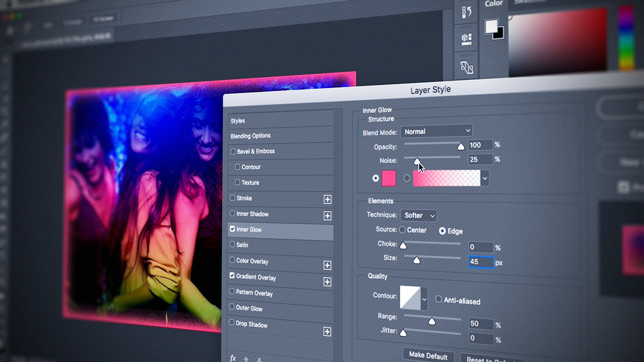644x362 pixels.
Task: Click the Choke slider handle
Action: click(x=403, y=245)
